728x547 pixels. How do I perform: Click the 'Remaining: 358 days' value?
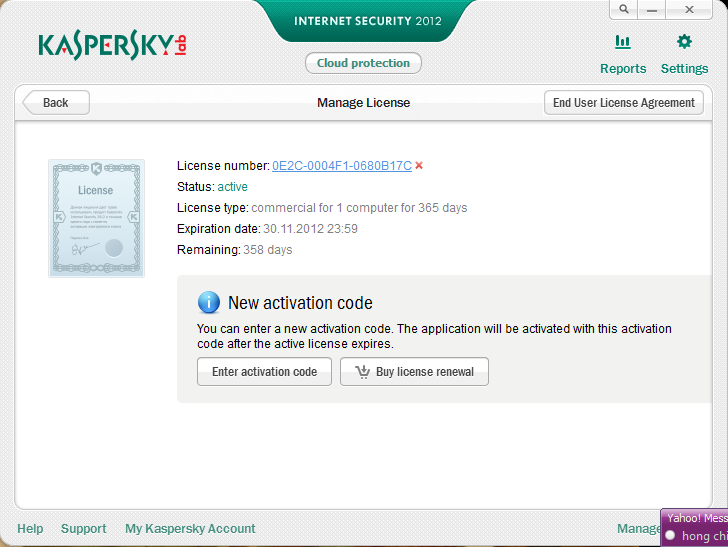click(267, 250)
